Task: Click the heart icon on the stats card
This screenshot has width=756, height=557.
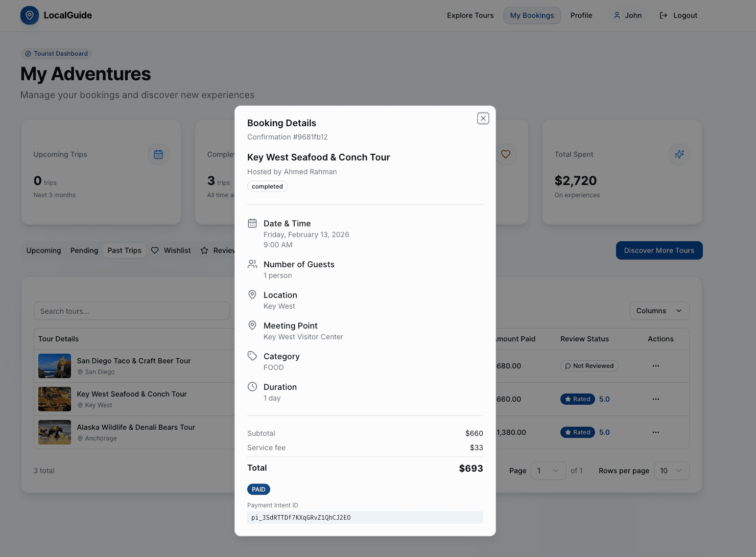Action: click(506, 154)
